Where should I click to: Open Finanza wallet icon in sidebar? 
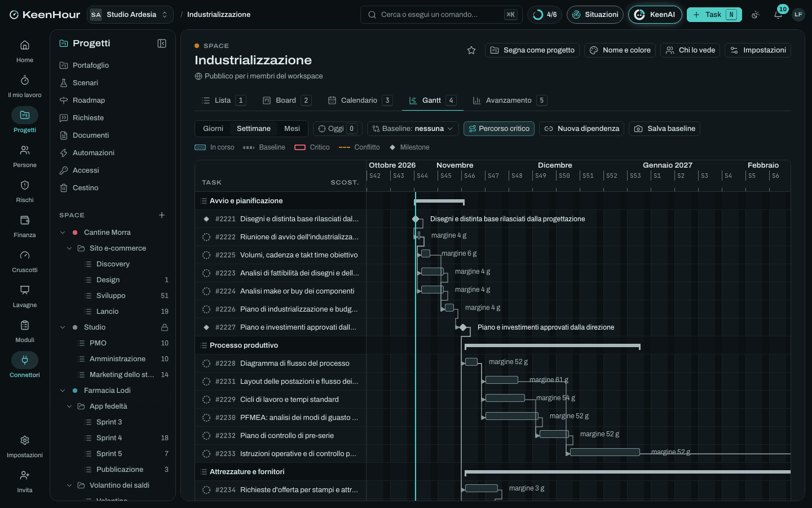(25, 220)
